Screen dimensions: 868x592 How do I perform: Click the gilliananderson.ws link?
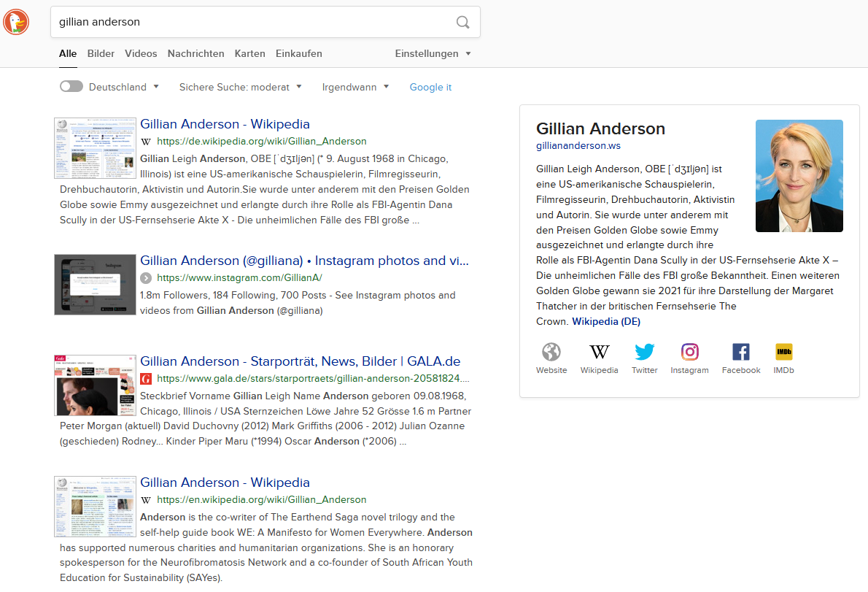click(578, 146)
